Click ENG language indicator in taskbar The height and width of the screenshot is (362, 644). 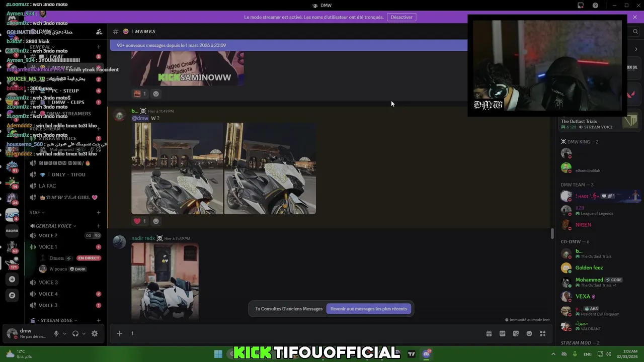587,354
